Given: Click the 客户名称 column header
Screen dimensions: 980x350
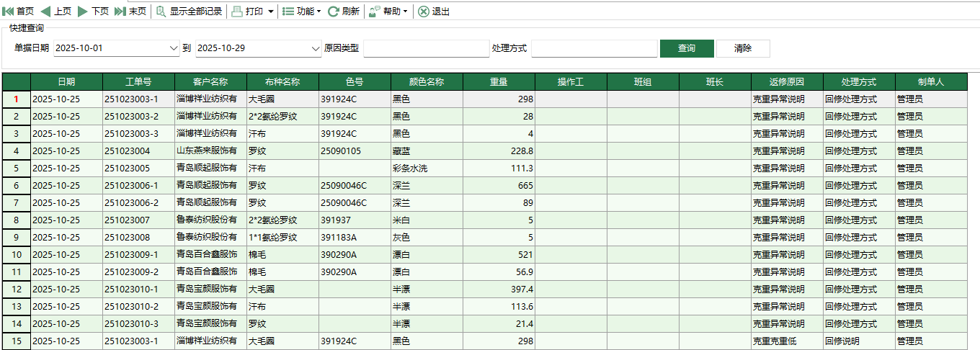Looking at the screenshot, I should [211, 81].
